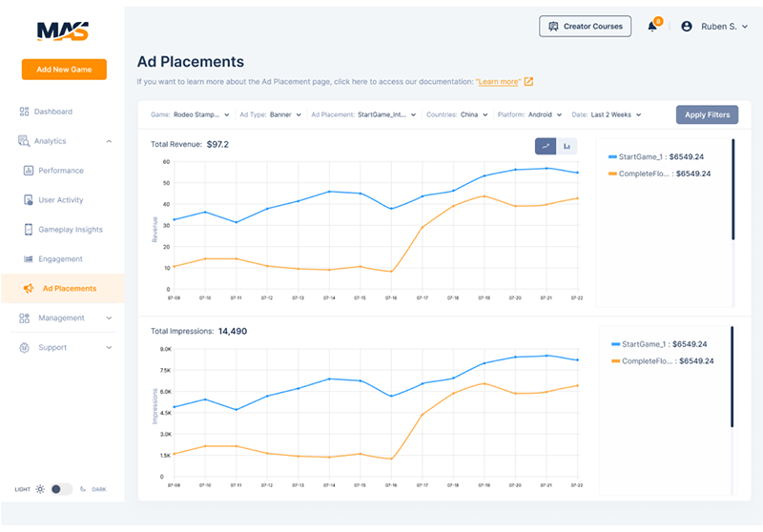Click the Apply Filters button

click(x=706, y=114)
